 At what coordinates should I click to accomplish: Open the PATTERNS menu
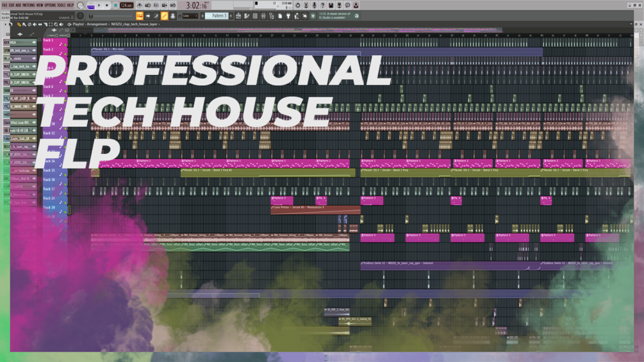tap(29, 5)
